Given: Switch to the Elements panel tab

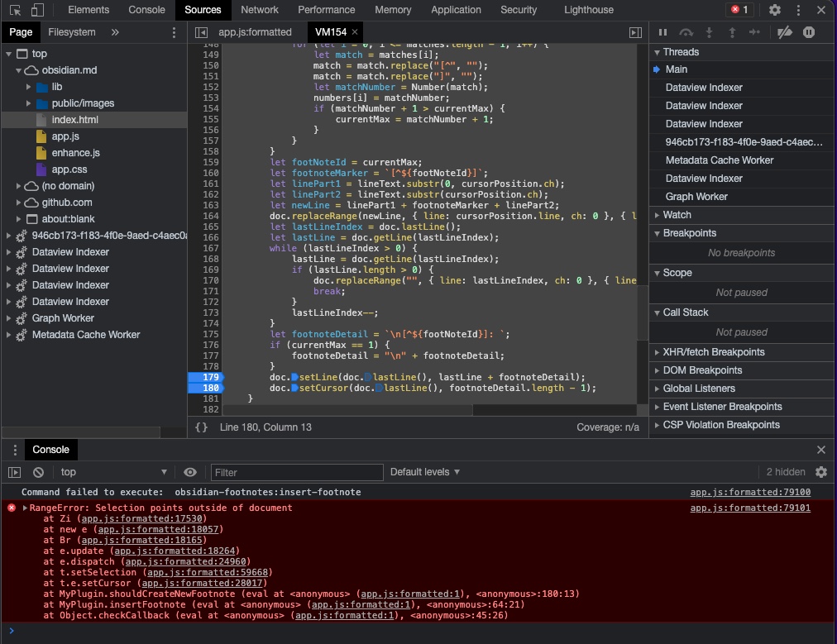Looking at the screenshot, I should click(88, 10).
